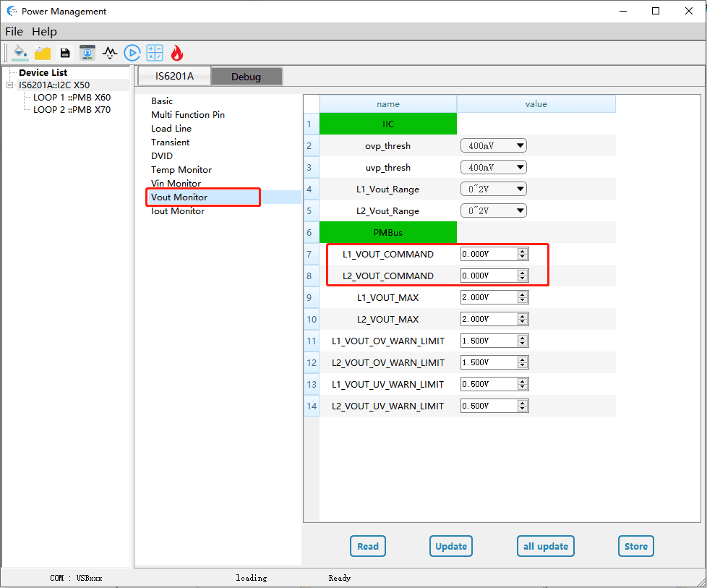Open the Help menu
Image resolution: width=707 pixels, height=588 pixels.
point(44,31)
